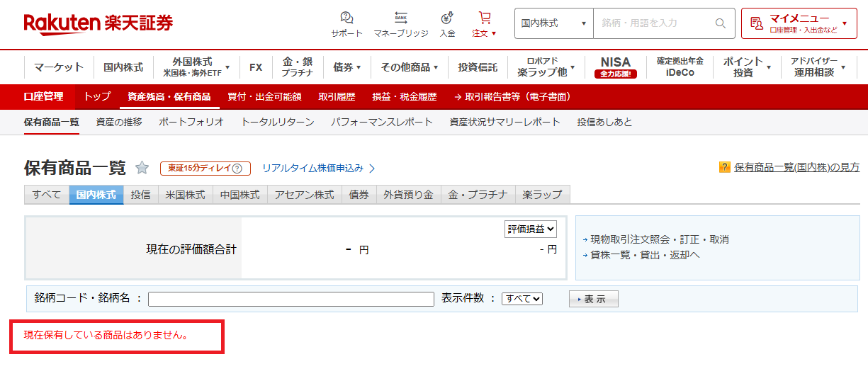Open the 国内株式 search category dropdown
This screenshot has height=381, width=868.
553,23
